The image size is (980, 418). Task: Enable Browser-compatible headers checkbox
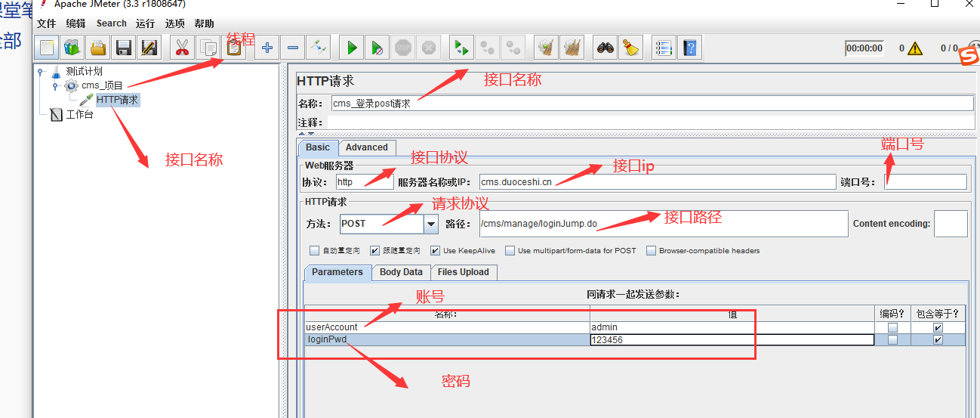tap(652, 251)
